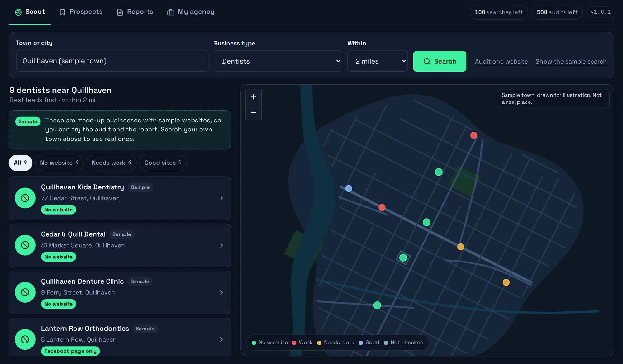623x364 pixels.
Task: Click the Reports document icon
Action: point(120,12)
